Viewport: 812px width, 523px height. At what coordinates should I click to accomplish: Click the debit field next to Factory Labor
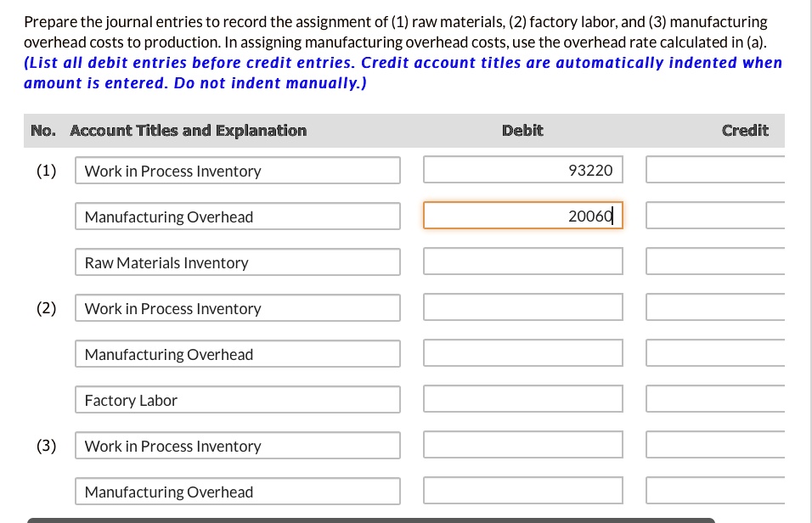click(x=522, y=398)
